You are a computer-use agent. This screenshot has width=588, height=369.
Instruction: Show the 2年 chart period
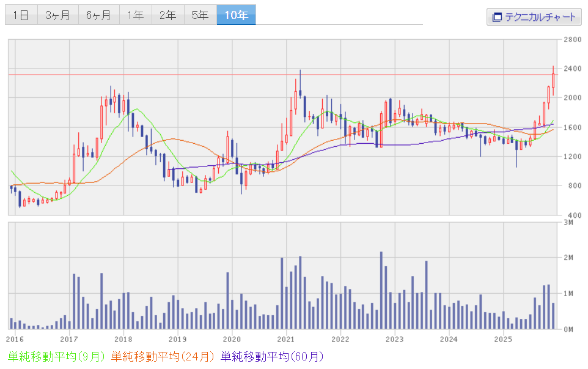click(167, 15)
